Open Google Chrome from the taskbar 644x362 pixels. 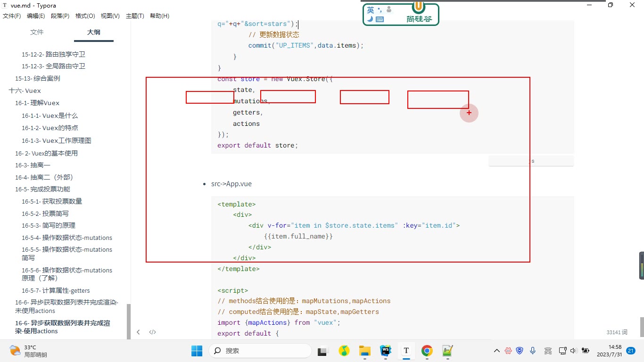click(427, 351)
